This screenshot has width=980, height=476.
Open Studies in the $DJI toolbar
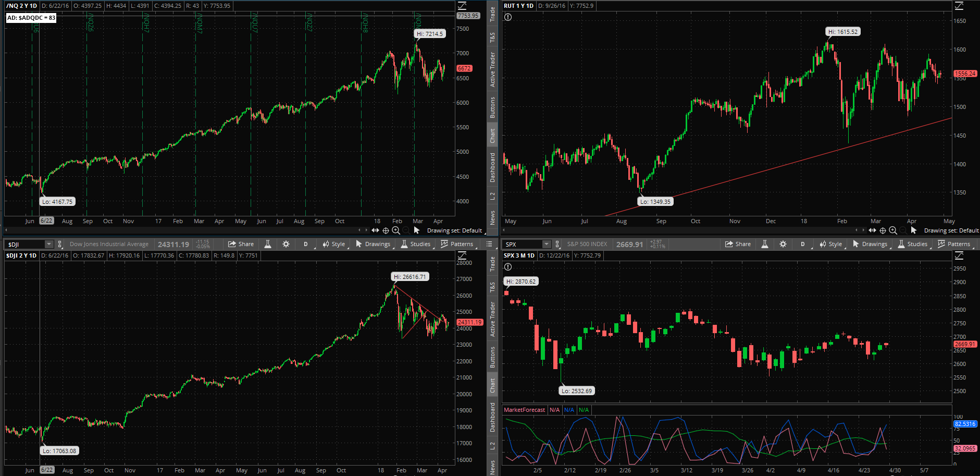[416, 244]
